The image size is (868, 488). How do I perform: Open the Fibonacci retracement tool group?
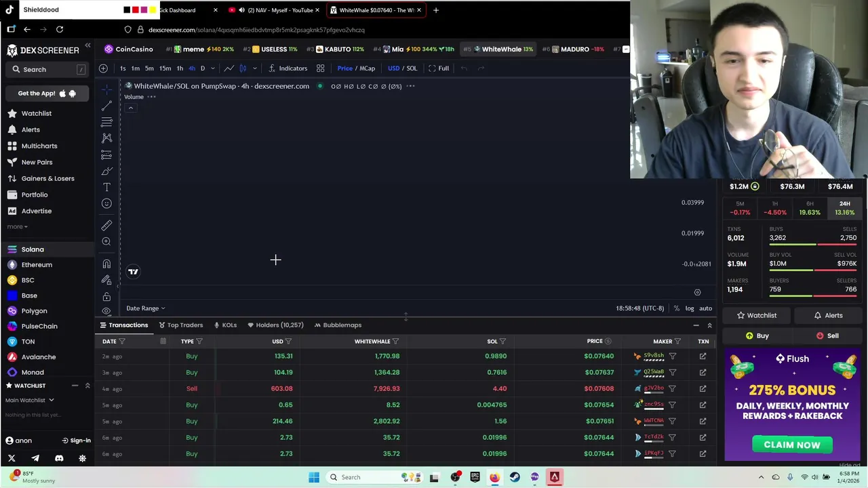106,122
